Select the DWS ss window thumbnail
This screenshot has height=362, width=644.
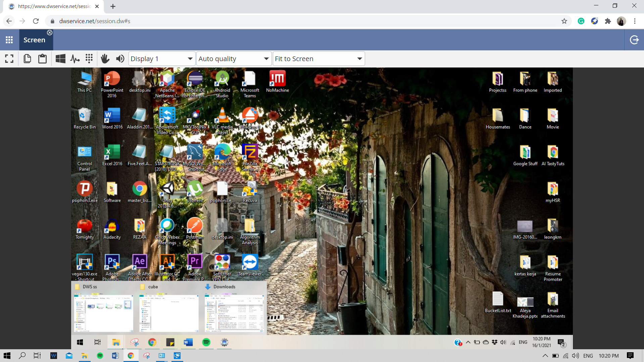point(104,308)
